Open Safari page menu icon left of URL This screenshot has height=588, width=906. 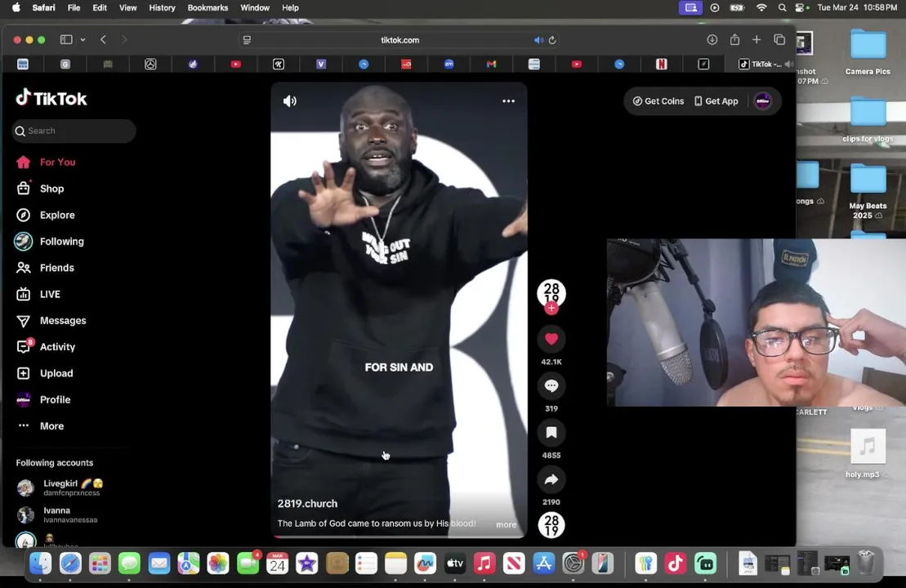247,40
